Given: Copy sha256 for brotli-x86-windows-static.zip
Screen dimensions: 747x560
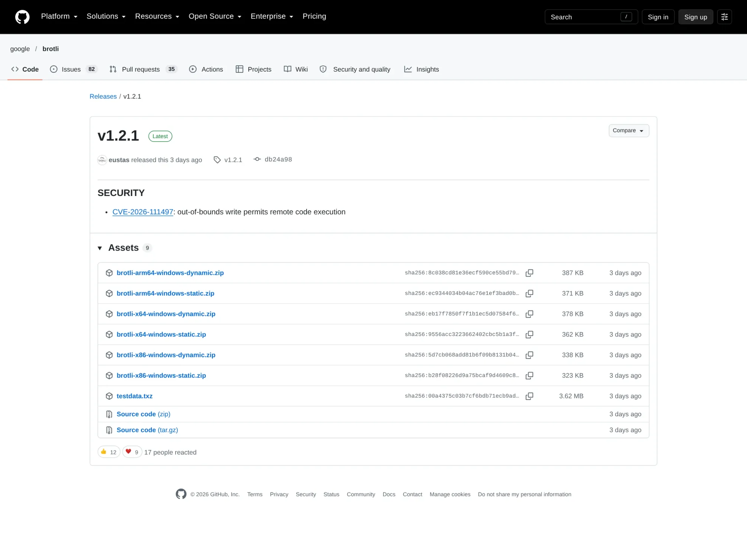Looking at the screenshot, I should (529, 376).
